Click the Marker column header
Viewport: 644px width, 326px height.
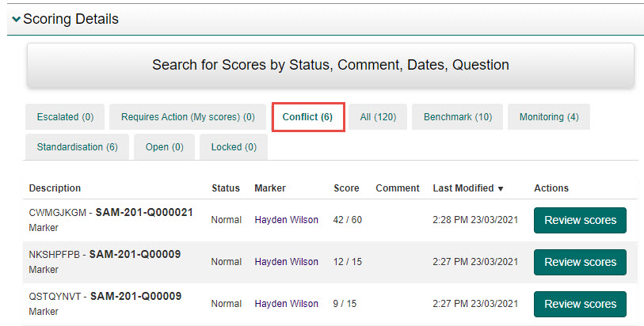point(270,188)
